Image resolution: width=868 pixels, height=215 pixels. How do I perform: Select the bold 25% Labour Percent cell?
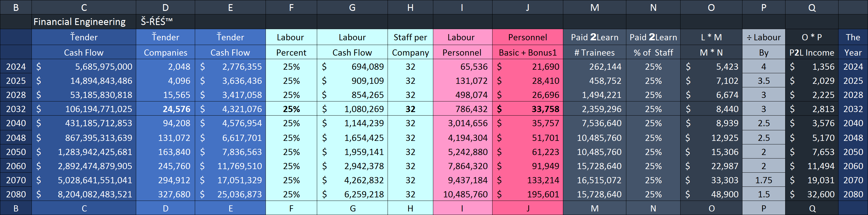tap(291, 109)
